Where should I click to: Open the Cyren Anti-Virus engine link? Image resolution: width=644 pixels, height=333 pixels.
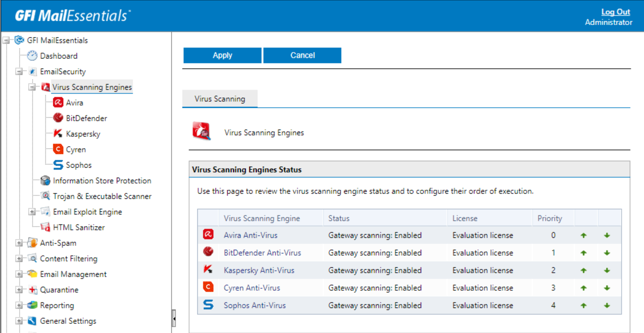click(252, 288)
